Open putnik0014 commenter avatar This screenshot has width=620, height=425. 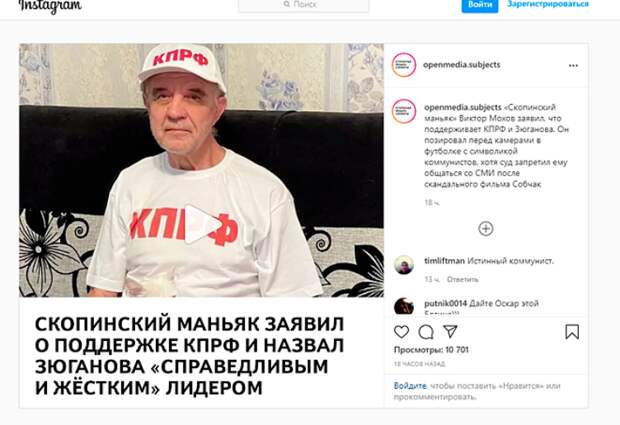pyautogui.click(x=404, y=306)
